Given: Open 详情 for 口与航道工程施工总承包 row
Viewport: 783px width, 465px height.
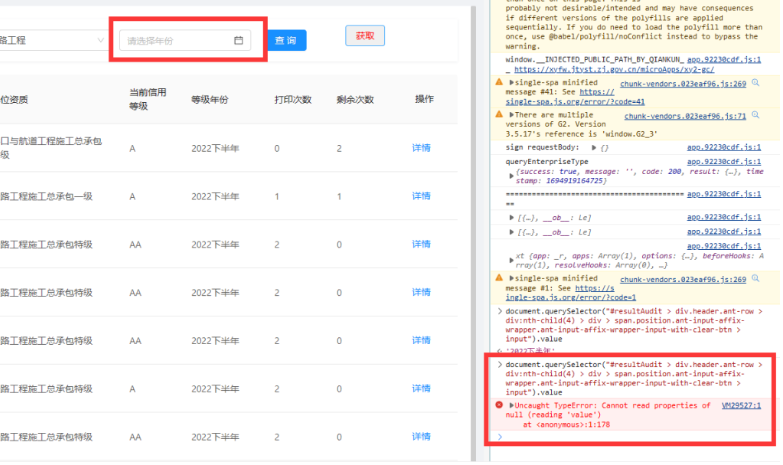Looking at the screenshot, I should [x=421, y=148].
